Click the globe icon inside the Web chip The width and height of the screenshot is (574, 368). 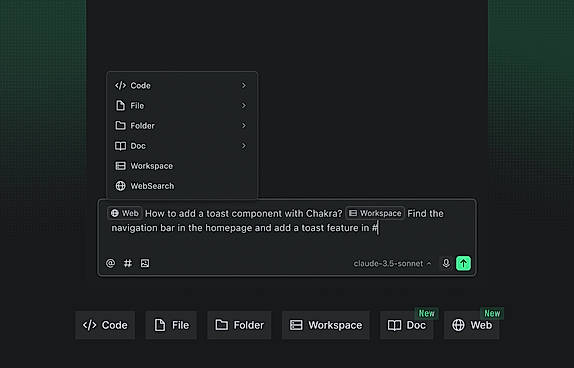(x=115, y=213)
